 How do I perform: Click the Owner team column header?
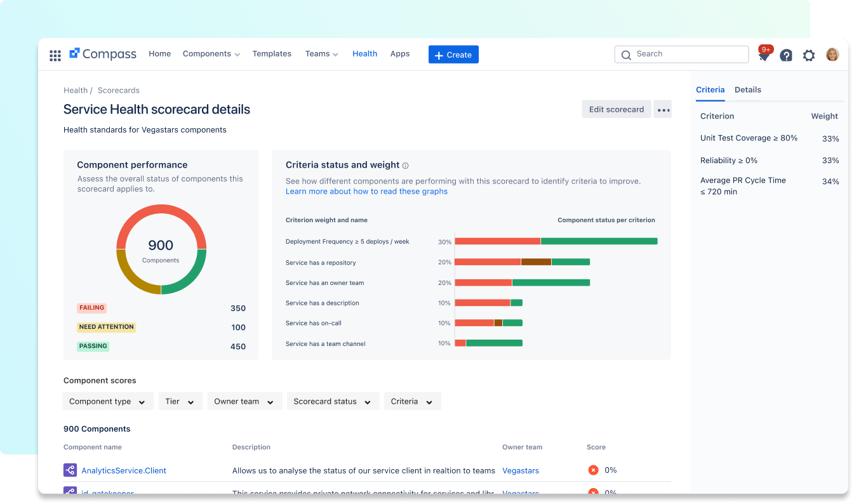(x=522, y=448)
